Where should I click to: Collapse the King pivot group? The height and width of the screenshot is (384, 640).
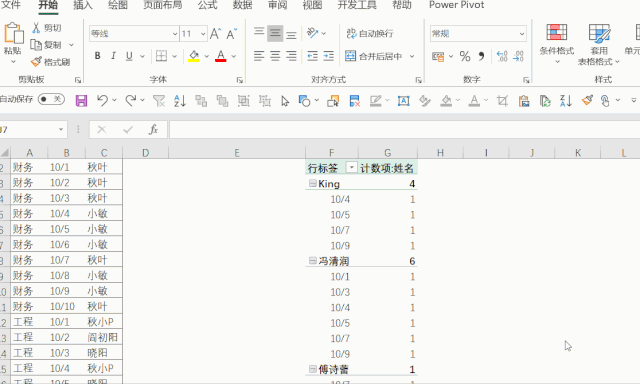pyautogui.click(x=313, y=183)
